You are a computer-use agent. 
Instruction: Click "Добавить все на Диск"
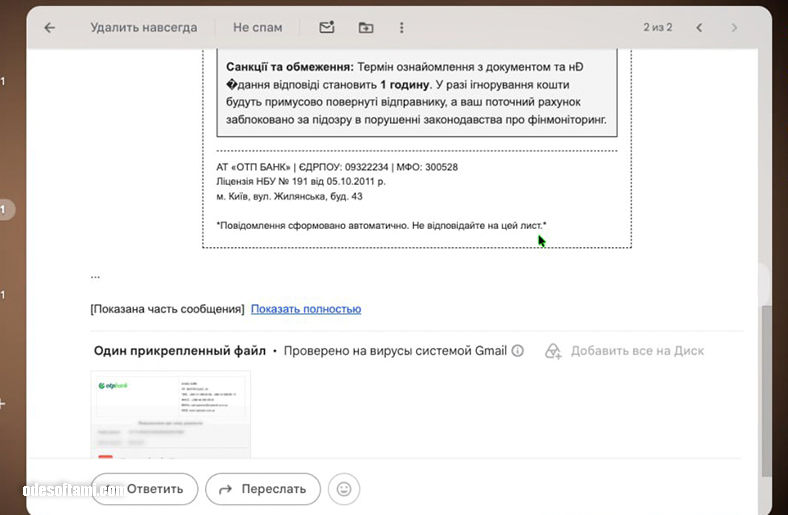(637, 351)
